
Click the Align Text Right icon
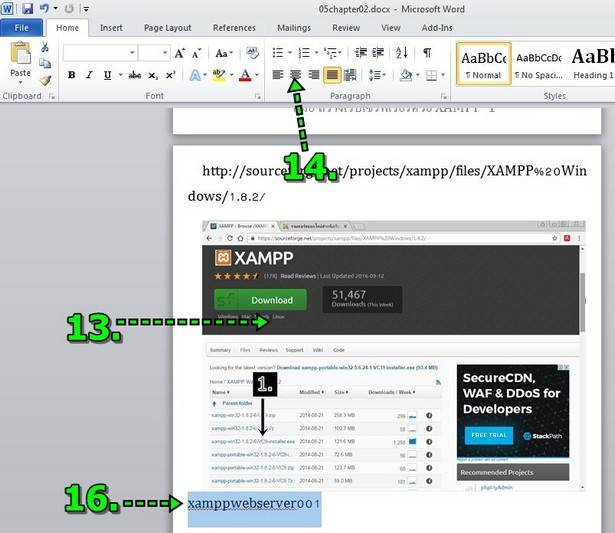tap(314, 75)
